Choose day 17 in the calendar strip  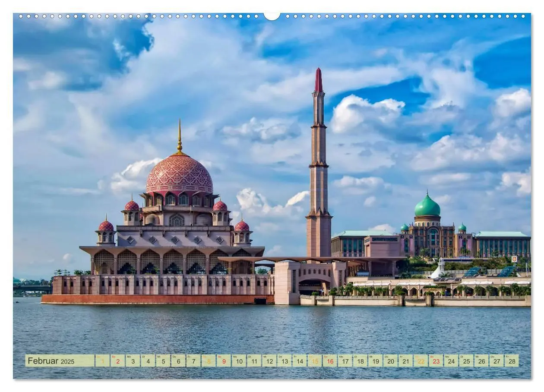[x=345, y=360]
